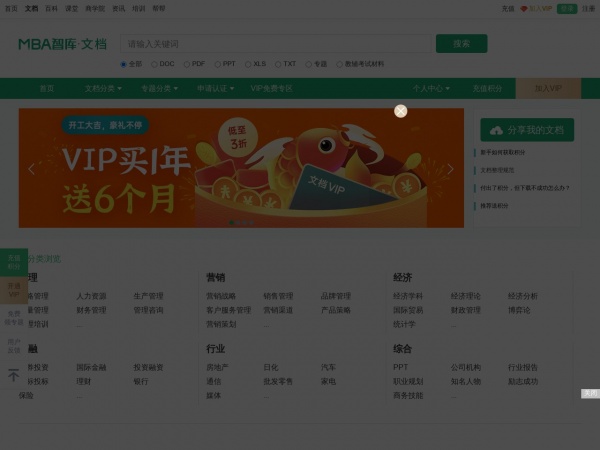Click 加入VIP tab in green bar
The width and height of the screenshot is (600, 450).
548,88
